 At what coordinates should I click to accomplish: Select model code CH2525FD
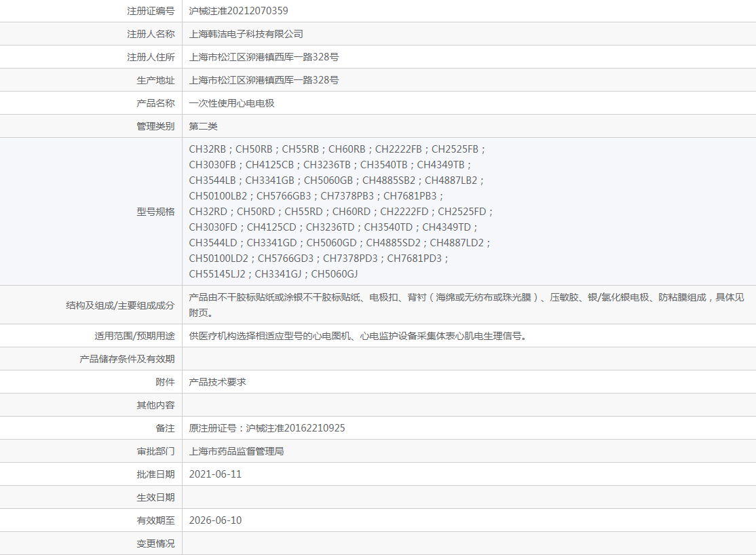pos(462,212)
